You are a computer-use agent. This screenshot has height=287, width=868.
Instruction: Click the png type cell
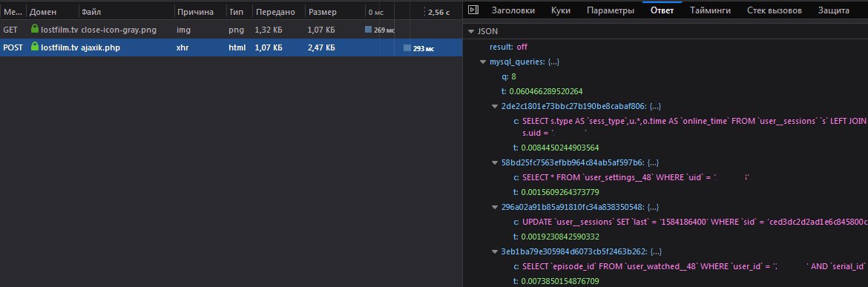236,30
